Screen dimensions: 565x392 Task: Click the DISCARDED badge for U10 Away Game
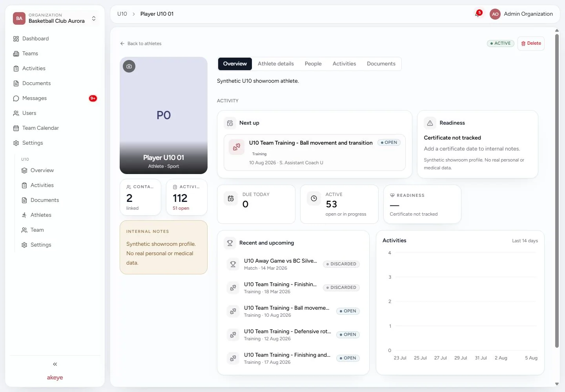pos(341,264)
